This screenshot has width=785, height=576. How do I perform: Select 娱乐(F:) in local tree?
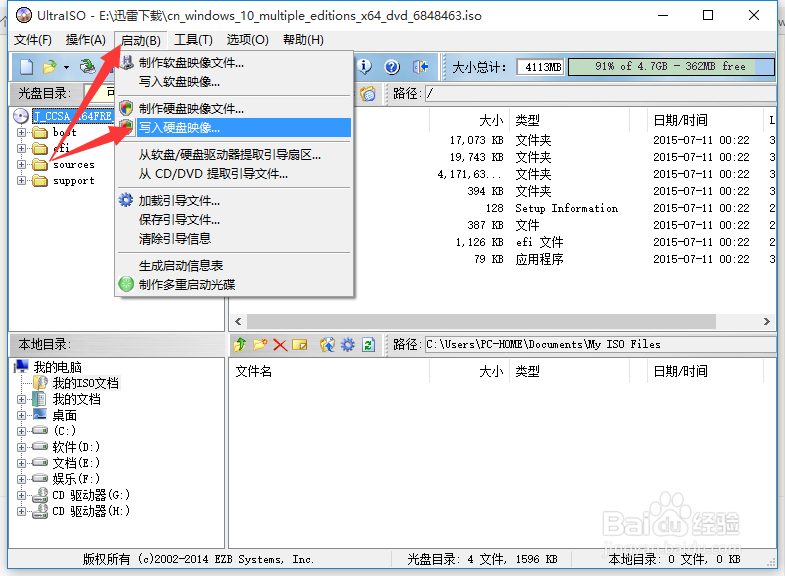[76, 479]
